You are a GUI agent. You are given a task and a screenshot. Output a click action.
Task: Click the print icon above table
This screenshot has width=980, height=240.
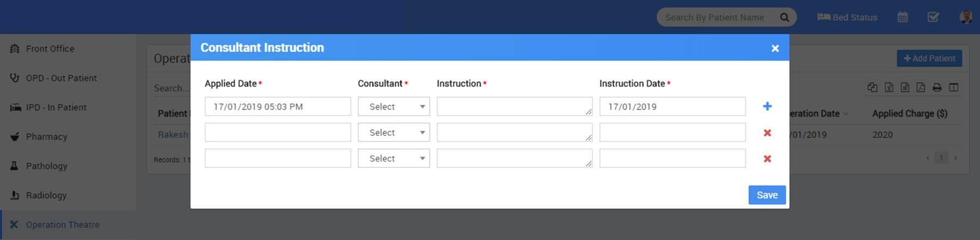(937, 87)
